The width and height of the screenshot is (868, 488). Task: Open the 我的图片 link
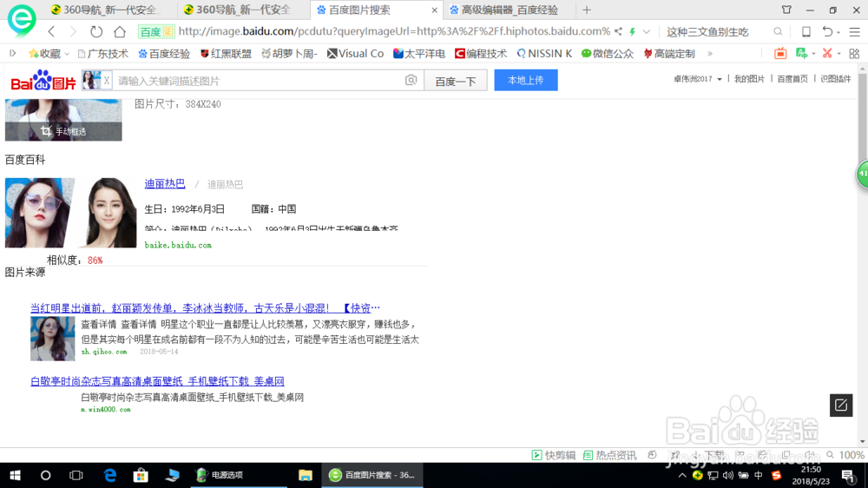(749, 79)
